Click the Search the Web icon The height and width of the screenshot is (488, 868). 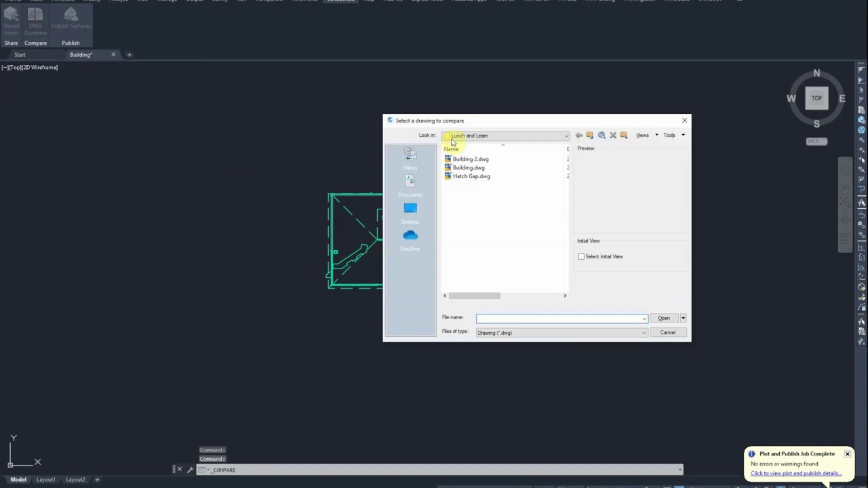601,136
